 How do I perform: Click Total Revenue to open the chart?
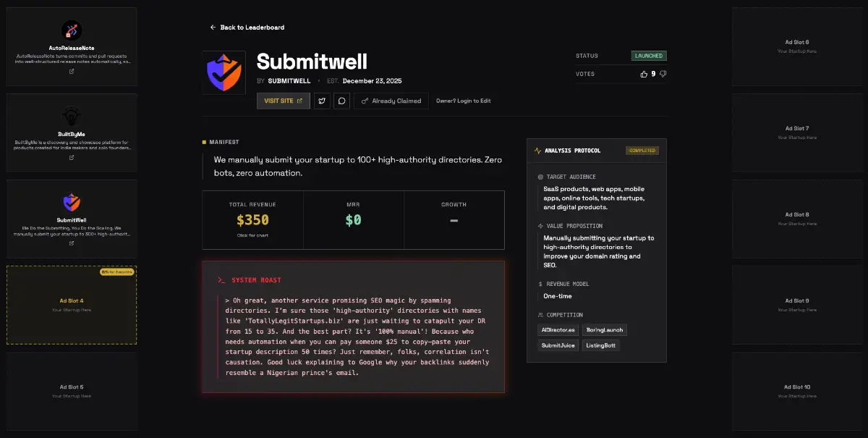(252, 220)
